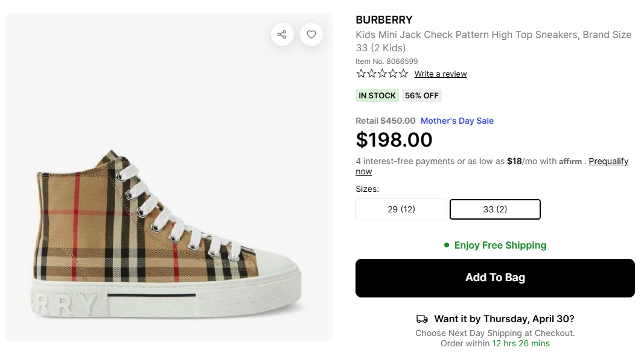
Task: Click the IN STOCK badge
Action: click(x=377, y=95)
